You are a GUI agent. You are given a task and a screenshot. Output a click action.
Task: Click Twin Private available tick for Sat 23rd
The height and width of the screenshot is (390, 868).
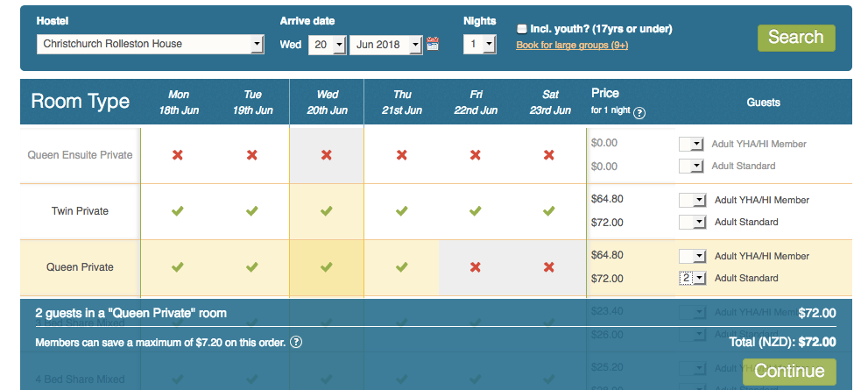click(x=548, y=211)
